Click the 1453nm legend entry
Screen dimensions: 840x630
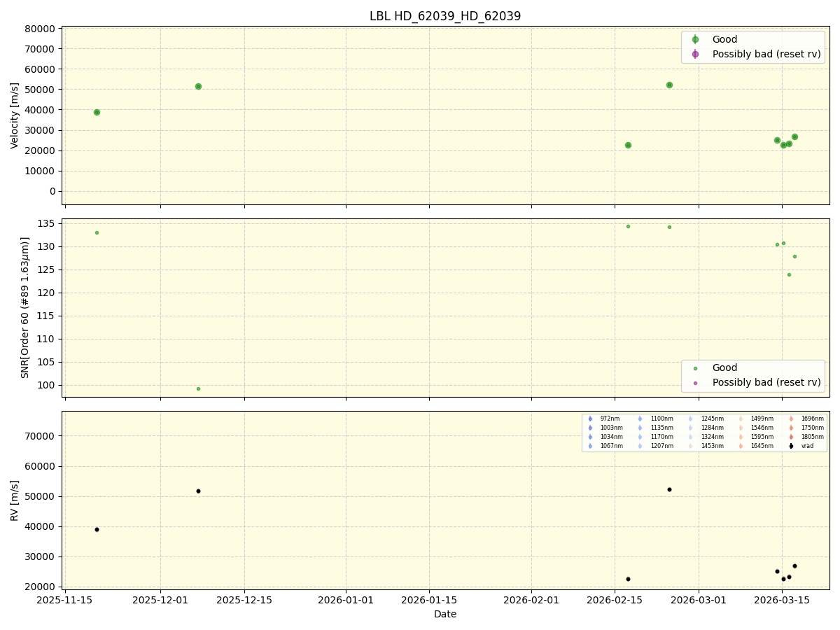click(706, 446)
